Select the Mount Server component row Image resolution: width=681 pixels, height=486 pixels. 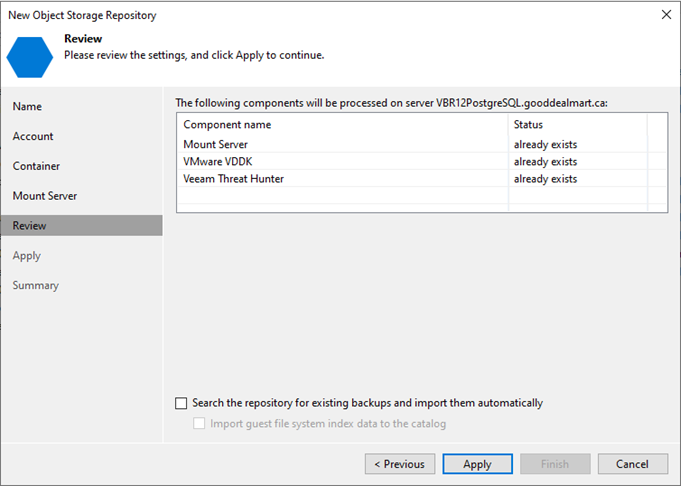pyautogui.click(x=422, y=144)
